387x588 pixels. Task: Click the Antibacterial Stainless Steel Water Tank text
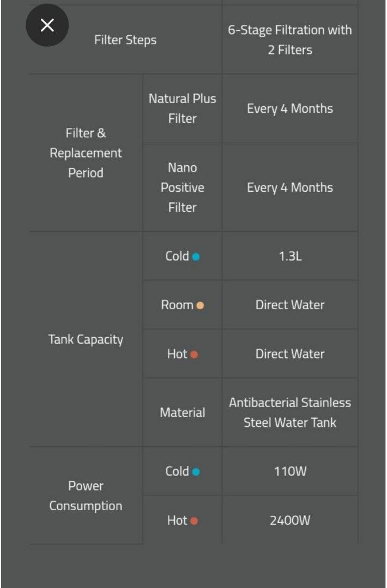tap(290, 412)
